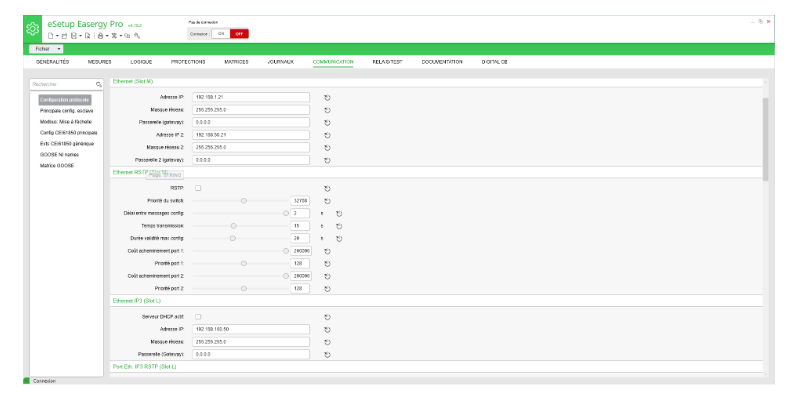Expand the save icon dropdown arrow
The width and height of the screenshot is (796, 396).
[x=80, y=36]
